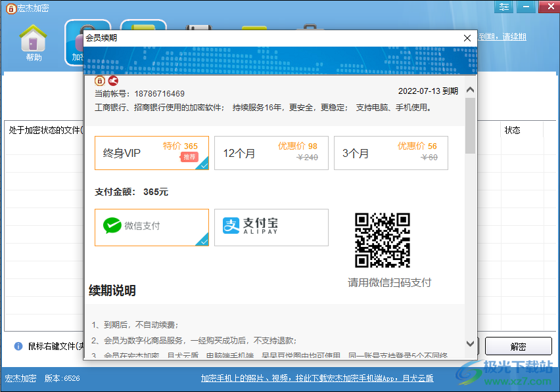Click the 续期说明 heading
560x392 pixels.
click(x=112, y=291)
